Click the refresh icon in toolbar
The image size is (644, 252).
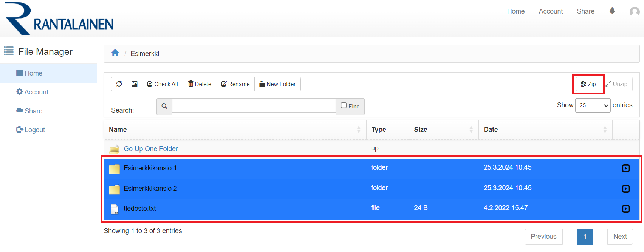[x=119, y=84]
